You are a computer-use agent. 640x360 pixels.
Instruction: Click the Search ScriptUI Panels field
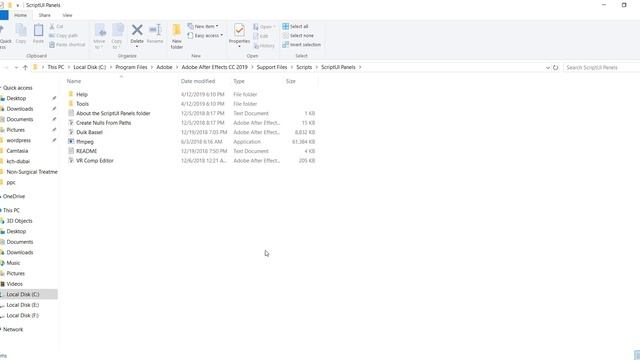pyautogui.click(x=601, y=67)
